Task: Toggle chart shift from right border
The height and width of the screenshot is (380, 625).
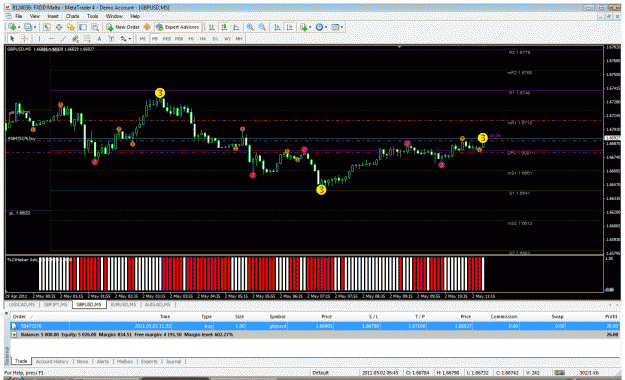Action: (289, 27)
